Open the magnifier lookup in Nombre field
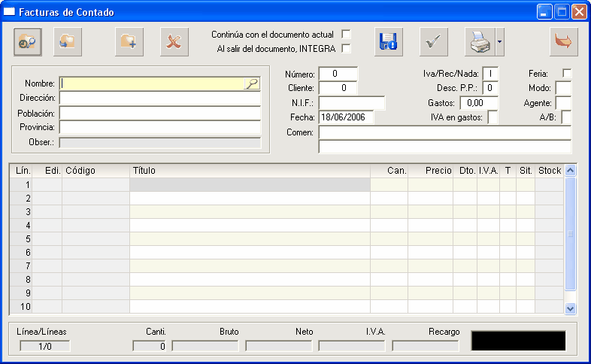 (252, 83)
